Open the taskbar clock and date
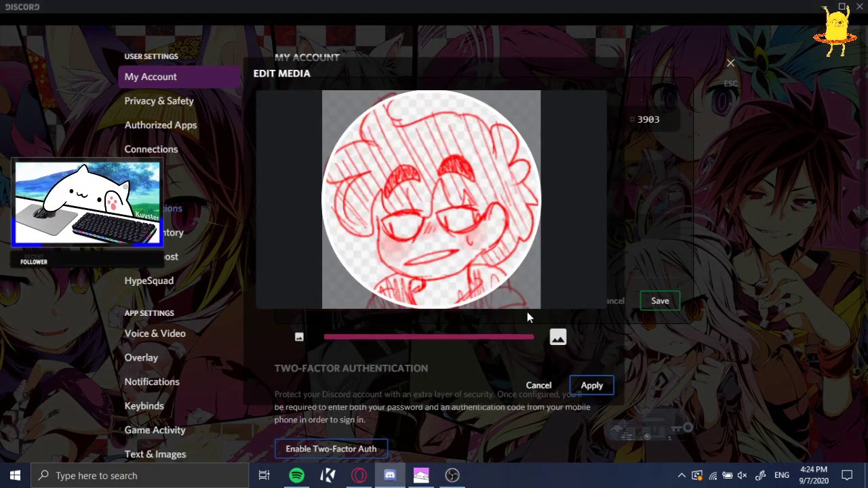 (x=814, y=475)
